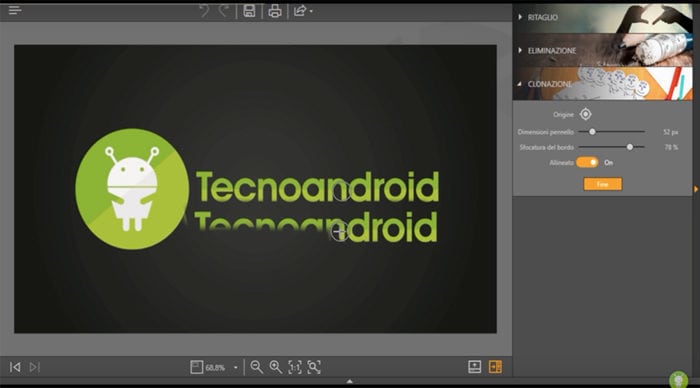Toggle the filmstrip panel icon
The image size is (700, 388).
click(475, 367)
